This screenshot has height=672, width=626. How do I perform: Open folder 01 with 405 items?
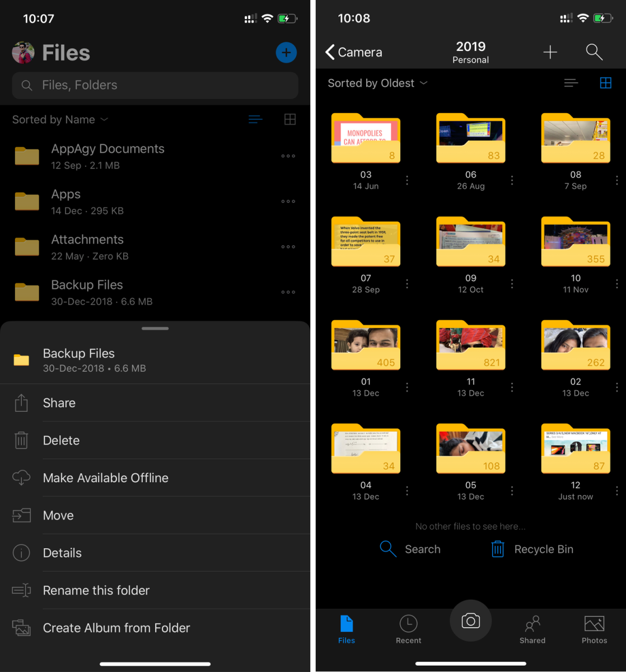(366, 346)
